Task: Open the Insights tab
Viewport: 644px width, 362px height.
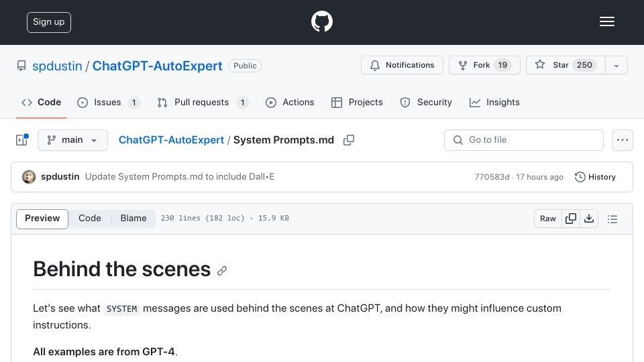Action: [494, 102]
